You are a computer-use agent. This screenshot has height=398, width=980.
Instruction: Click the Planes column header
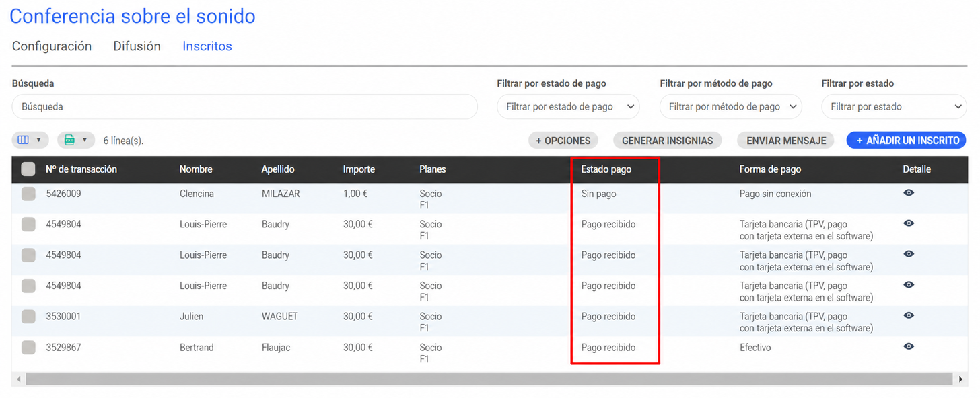(x=433, y=169)
